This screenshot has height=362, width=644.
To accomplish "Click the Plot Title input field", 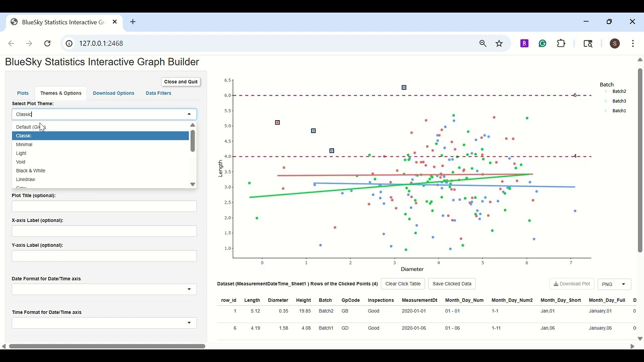I will point(104,206).
